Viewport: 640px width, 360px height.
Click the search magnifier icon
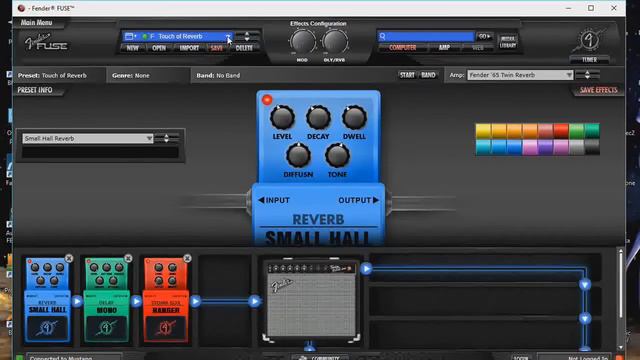pos(382,36)
